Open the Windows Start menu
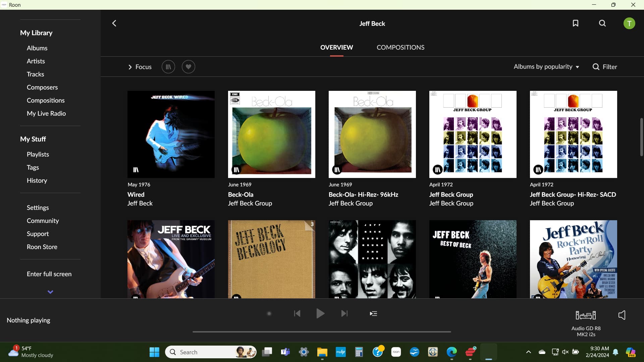644x362 pixels. [154, 352]
